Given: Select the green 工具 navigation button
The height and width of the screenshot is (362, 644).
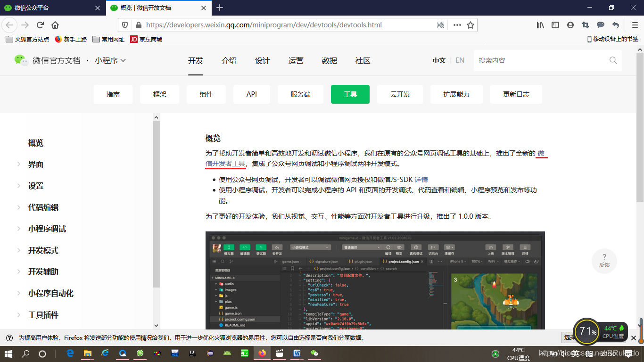Looking at the screenshot, I should [x=350, y=94].
